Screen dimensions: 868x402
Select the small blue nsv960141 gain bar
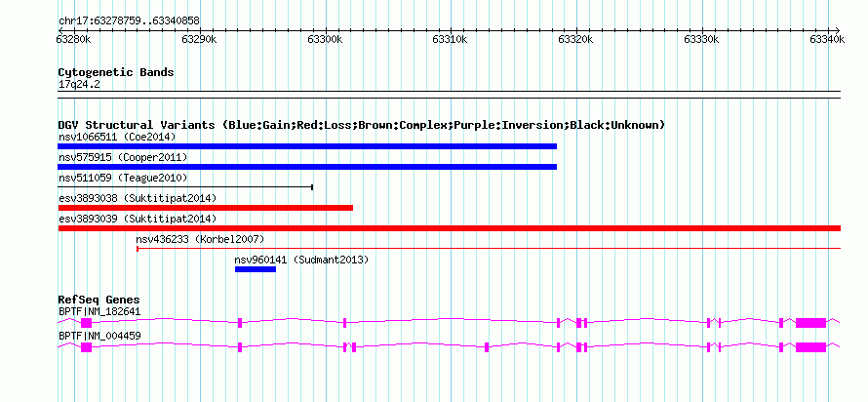tap(256, 269)
